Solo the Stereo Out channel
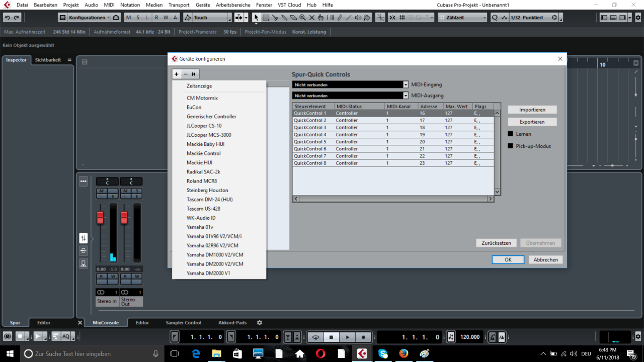 136,191
